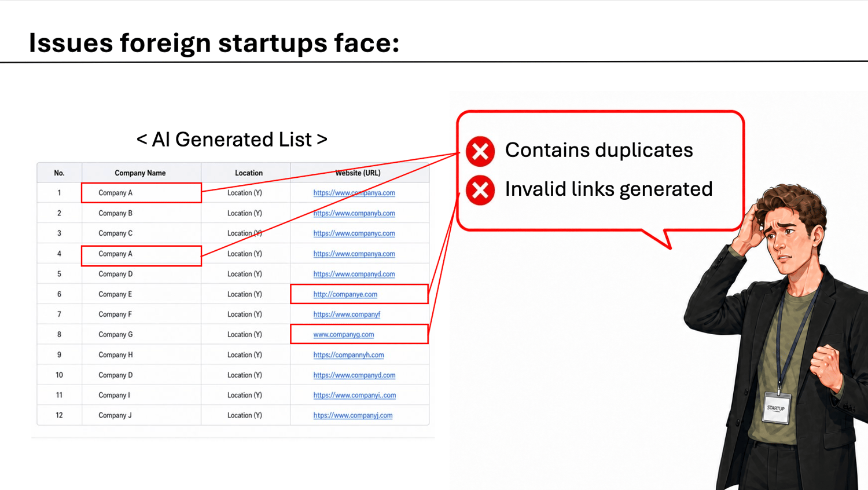The width and height of the screenshot is (868, 490).
Task: Click the red X icon beside Contains duplicates
Action: click(x=480, y=151)
